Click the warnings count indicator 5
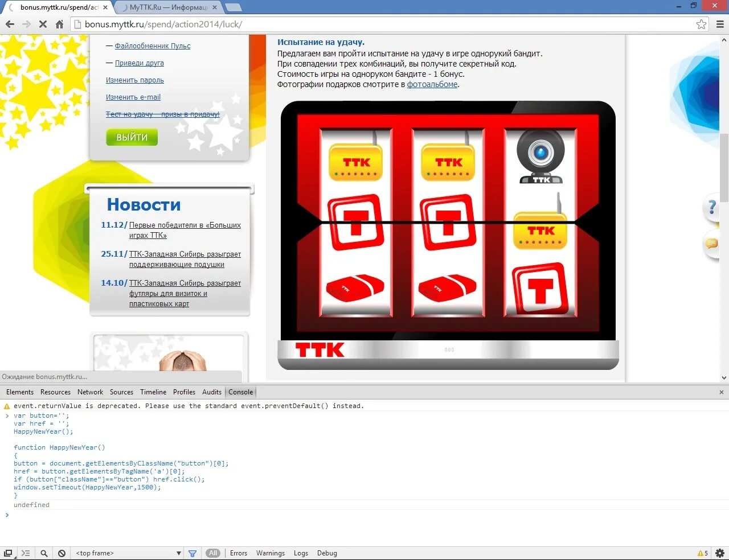 tap(703, 553)
